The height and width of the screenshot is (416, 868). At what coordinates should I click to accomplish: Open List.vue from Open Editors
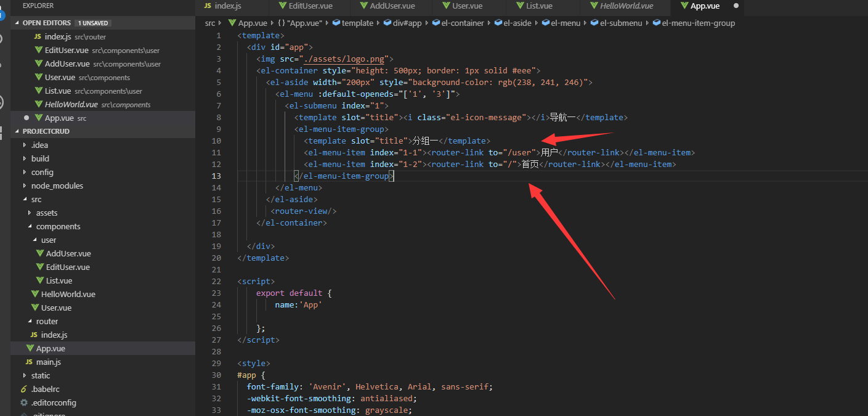pos(103,91)
